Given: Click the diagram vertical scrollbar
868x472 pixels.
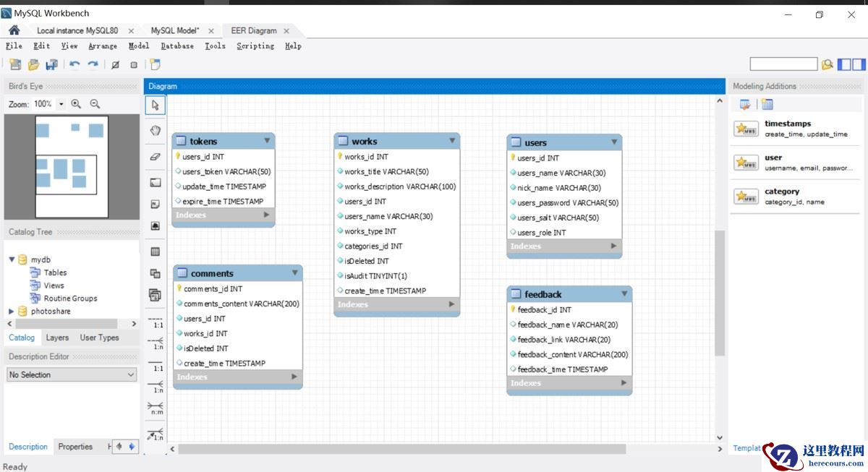Looking at the screenshot, I should (720, 293).
